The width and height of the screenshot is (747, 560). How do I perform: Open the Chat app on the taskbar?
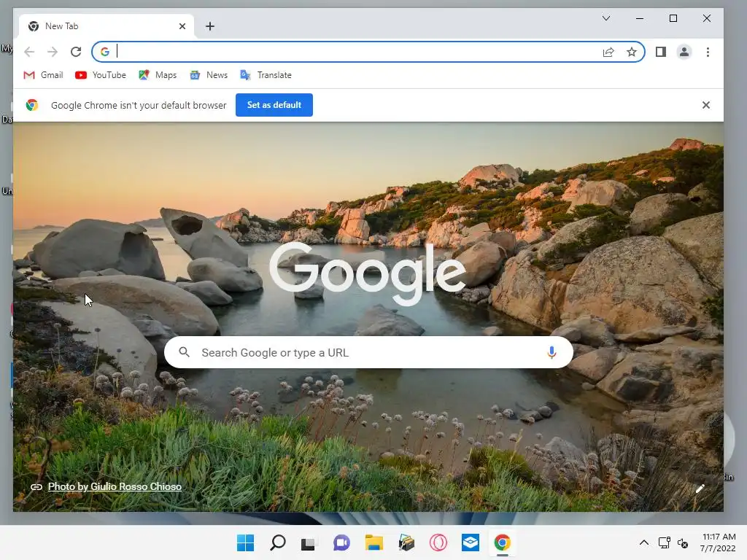click(341, 542)
